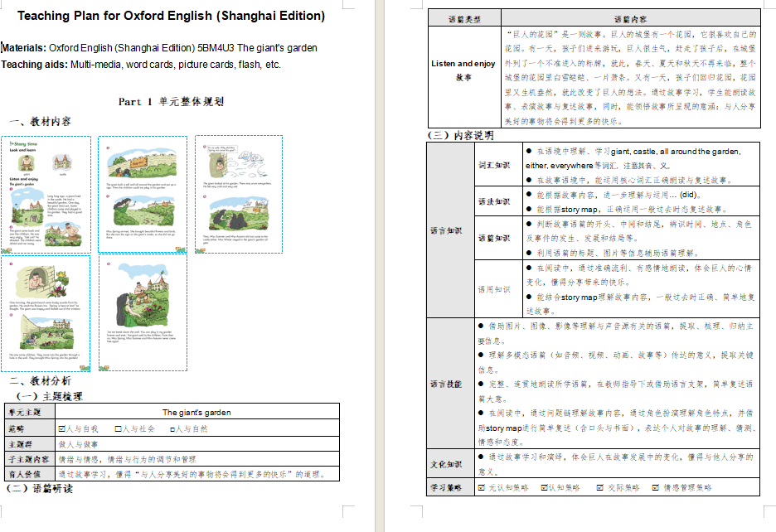Click the '语言知识' row header cell

[450, 230]
